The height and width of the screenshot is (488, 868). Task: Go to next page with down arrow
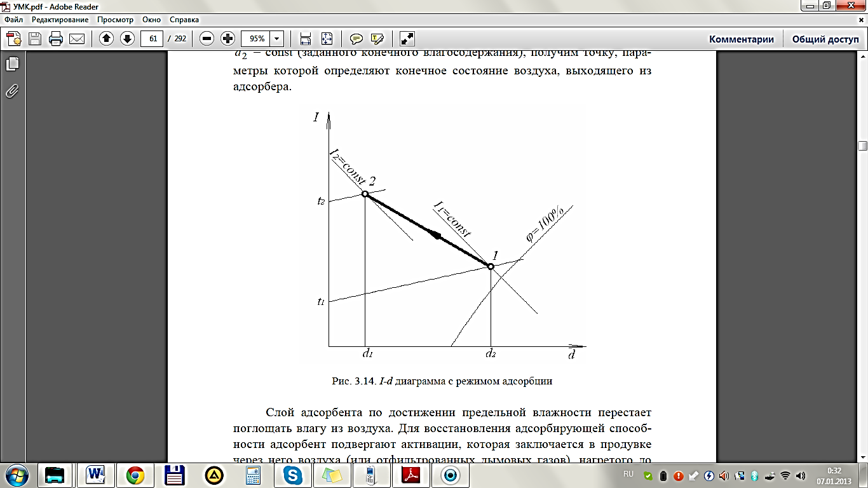[127, 39]
